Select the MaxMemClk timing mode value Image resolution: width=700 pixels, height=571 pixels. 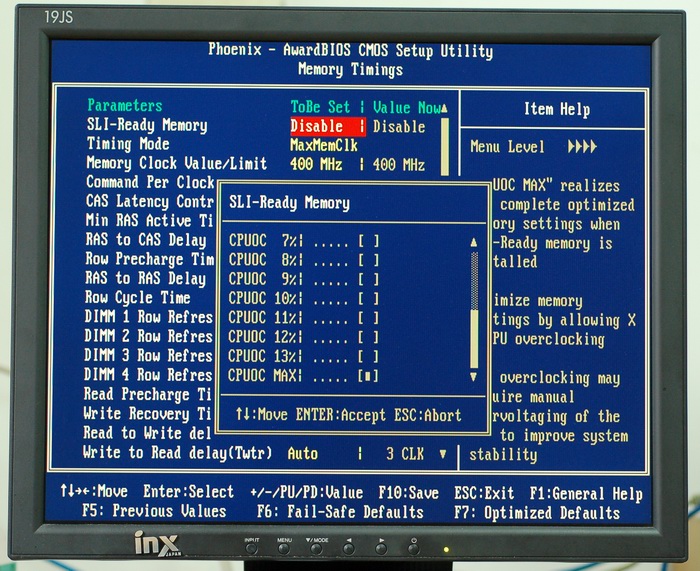324,145
